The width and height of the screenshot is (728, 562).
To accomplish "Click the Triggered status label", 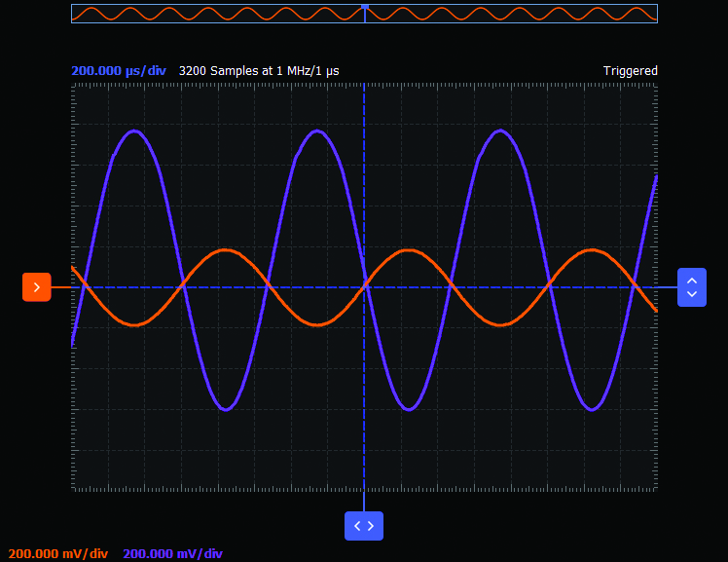I will click(x=630, y=71).
